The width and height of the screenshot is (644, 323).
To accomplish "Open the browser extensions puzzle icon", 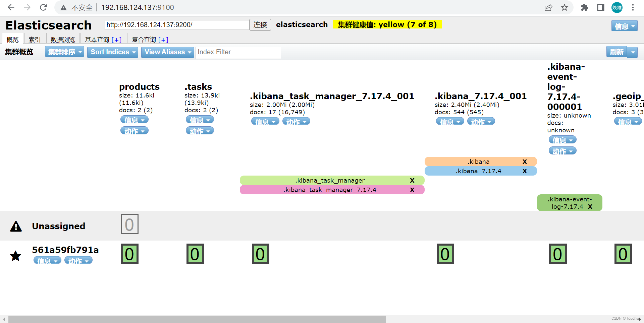I will 585,7.
